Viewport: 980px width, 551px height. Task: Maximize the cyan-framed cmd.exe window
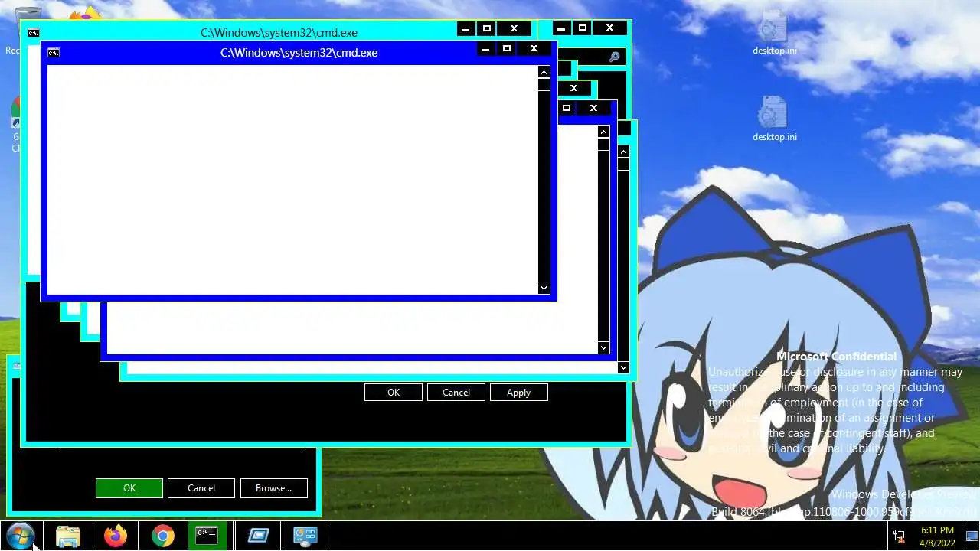pyautogui.click(x=486, y=29)
